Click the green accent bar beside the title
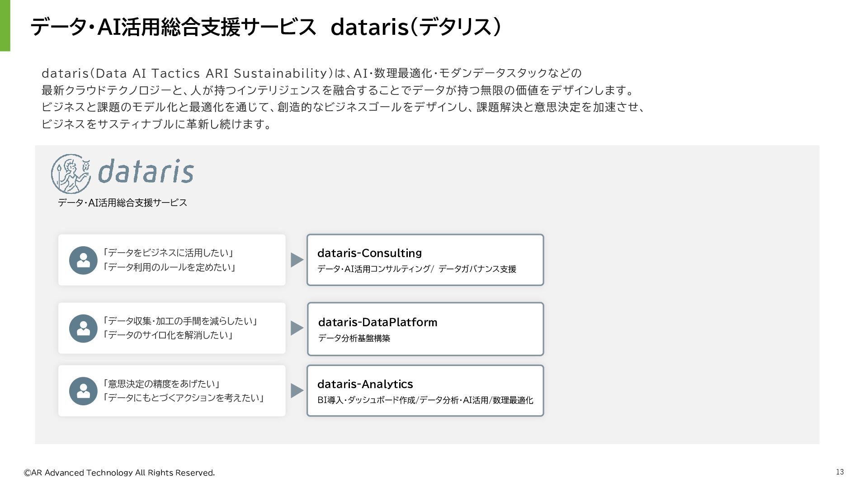Screen dimensions: 868x488 [5, 25]
